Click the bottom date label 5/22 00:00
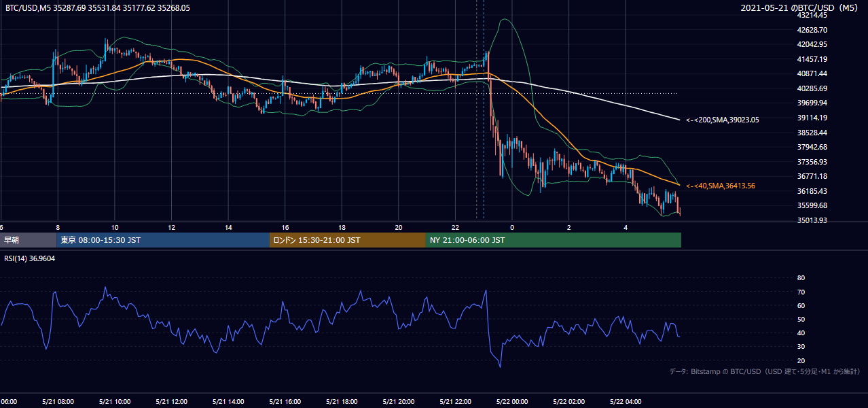This screenshot has width=868, height=408. point(512,401)
